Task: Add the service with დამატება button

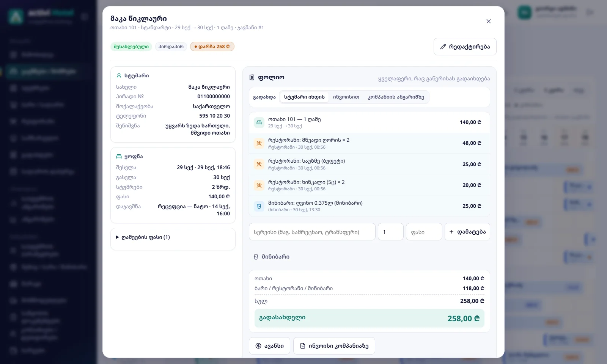Action: tap(467, 232)
